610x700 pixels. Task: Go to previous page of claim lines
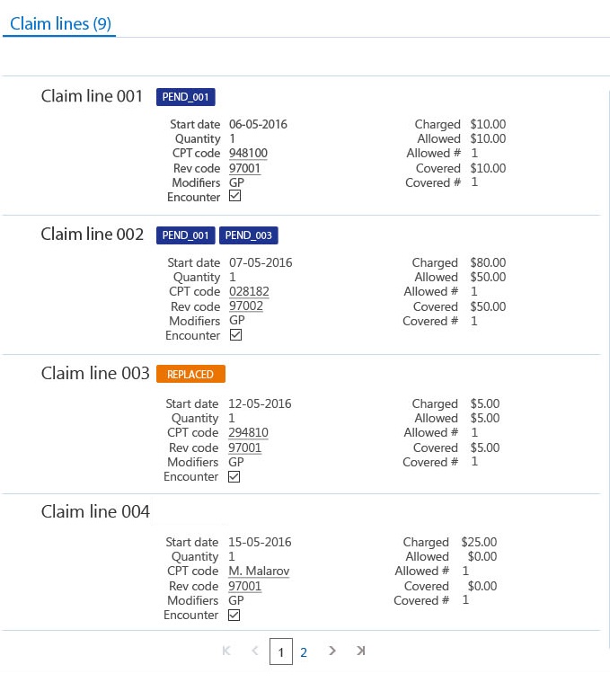pyautogui.click(x=254, y=651)
